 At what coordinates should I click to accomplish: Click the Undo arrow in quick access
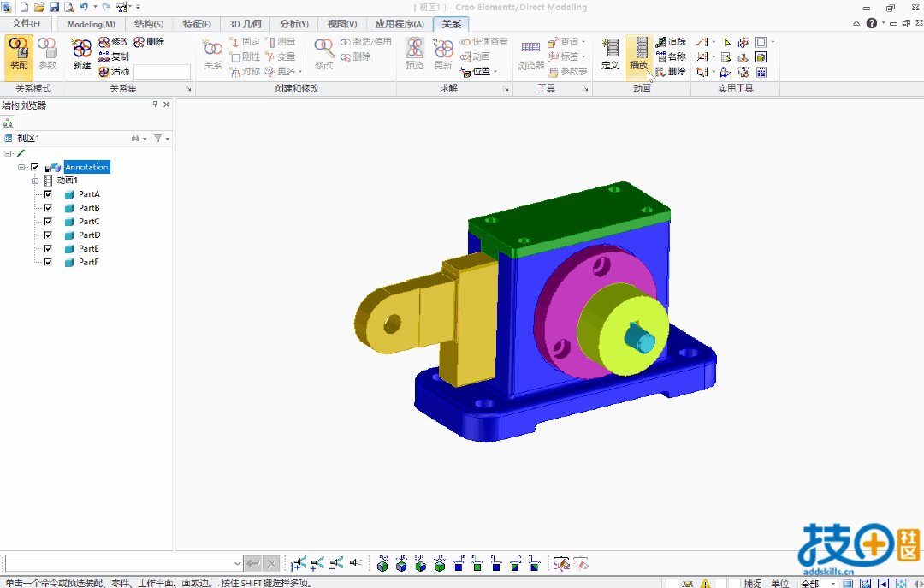(84, 7)
